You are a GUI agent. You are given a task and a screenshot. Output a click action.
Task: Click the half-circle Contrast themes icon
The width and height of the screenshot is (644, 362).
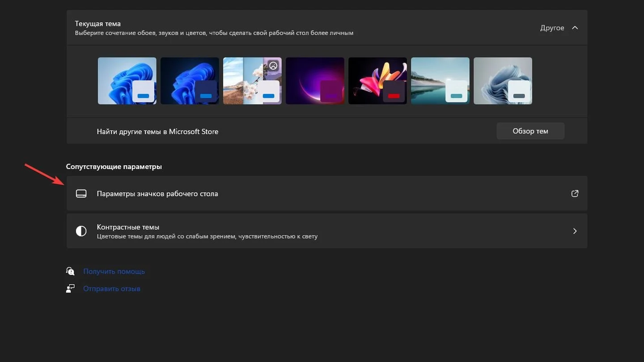point(81,231)
